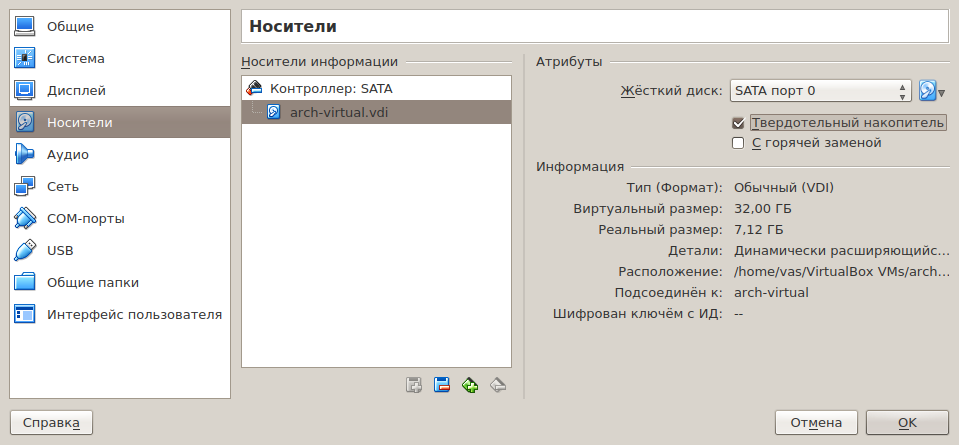The image size is (959, 445).
Task: Open the SATA порт 0 dropdown
Action: point(820,91)
